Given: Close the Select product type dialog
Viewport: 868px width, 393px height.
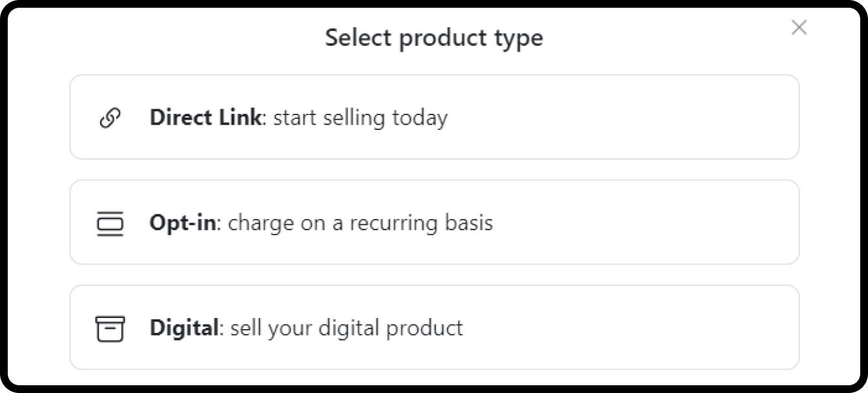Looking at the screenshot, I should coord(799,28).
